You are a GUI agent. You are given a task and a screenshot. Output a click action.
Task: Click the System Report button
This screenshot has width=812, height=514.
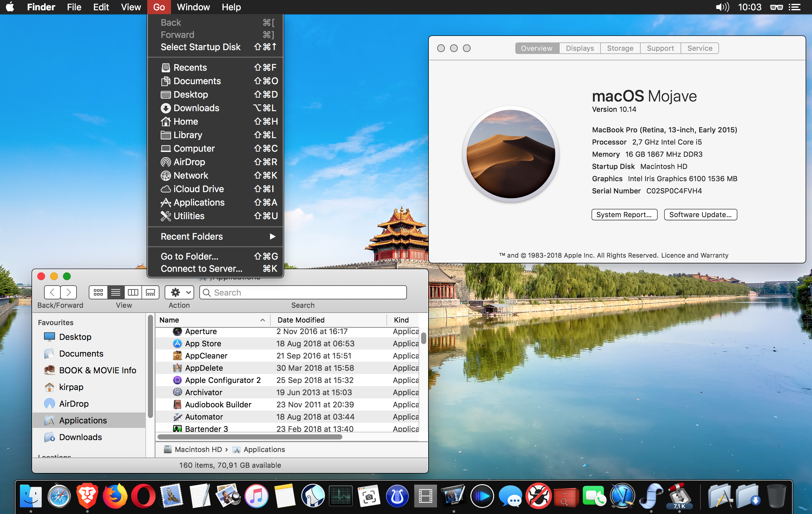click(x=624, y=215)
